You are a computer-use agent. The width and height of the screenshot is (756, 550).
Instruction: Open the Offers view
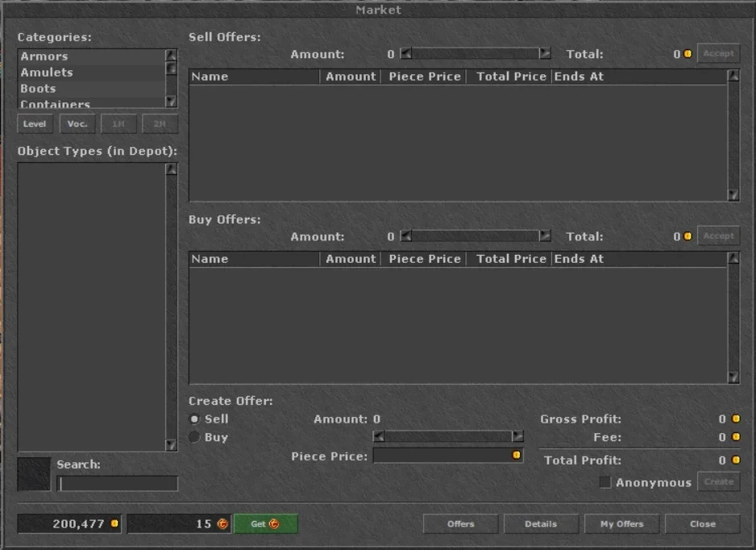click(460, 524)
